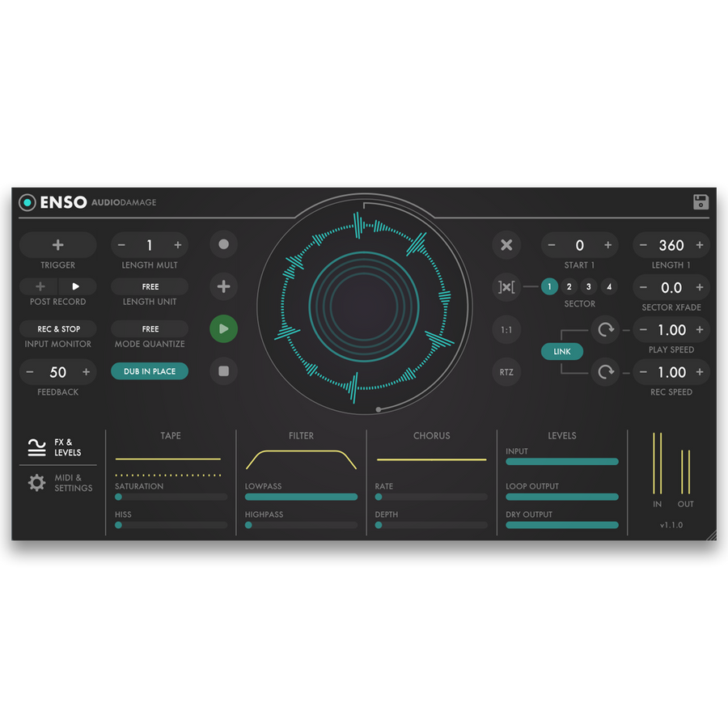Select sector 3

588,287
